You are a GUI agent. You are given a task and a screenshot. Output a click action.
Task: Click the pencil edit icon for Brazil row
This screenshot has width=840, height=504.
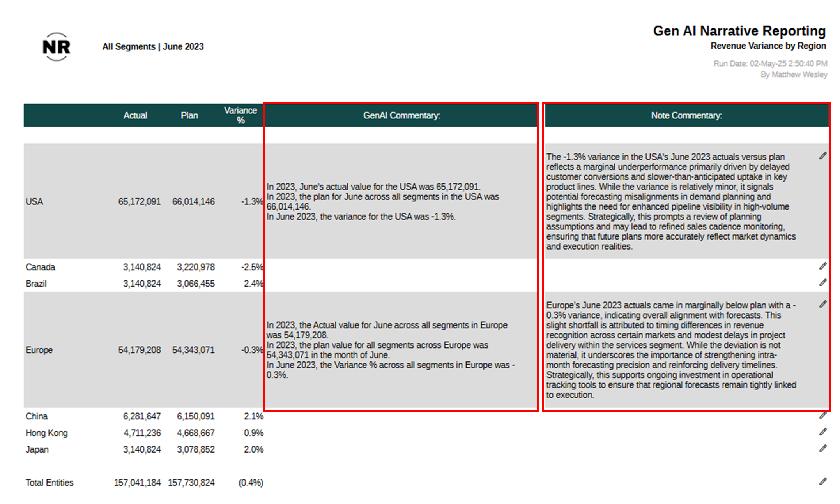click(x=822, y=282)
